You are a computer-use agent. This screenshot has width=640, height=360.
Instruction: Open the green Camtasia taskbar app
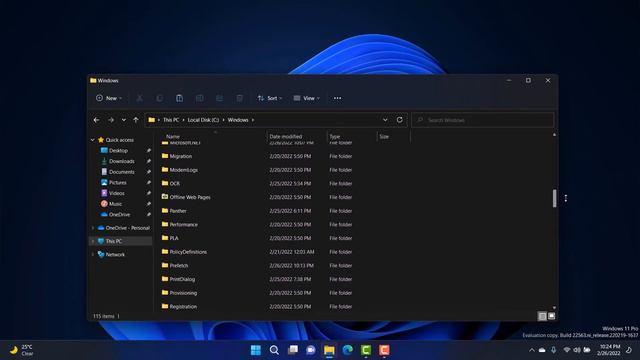366,350
